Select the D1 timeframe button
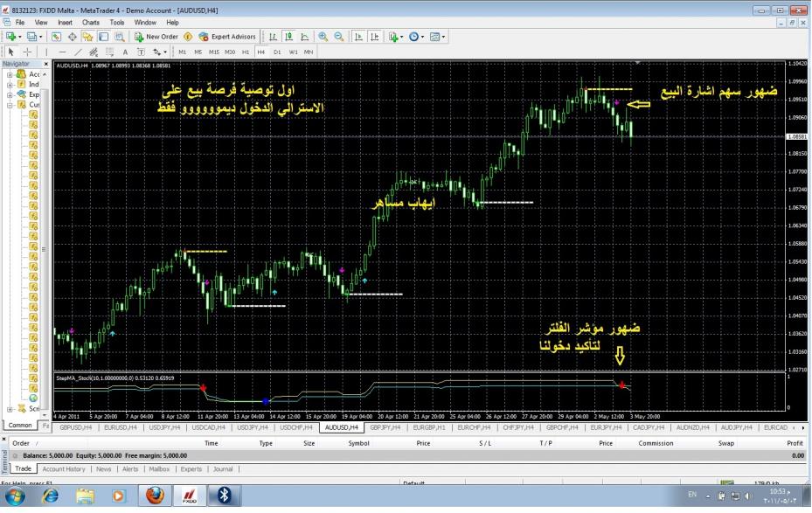Viewport: 812px width, 513px height. coord(277,52)
